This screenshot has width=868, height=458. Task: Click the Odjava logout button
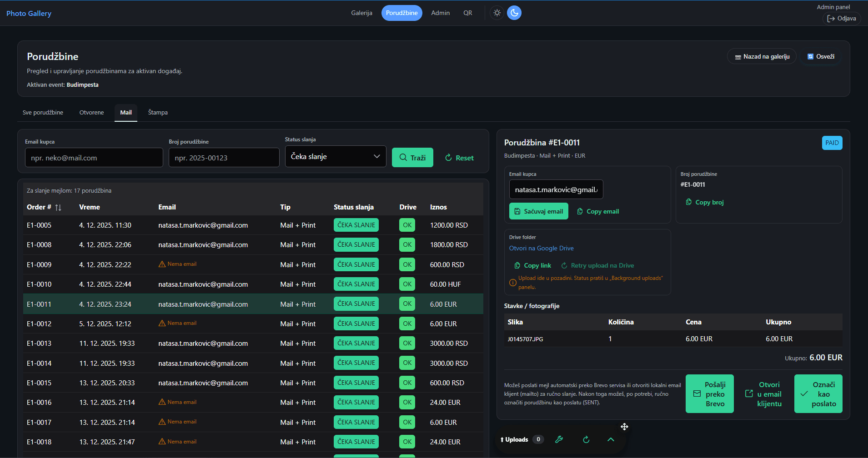(841, 19)
